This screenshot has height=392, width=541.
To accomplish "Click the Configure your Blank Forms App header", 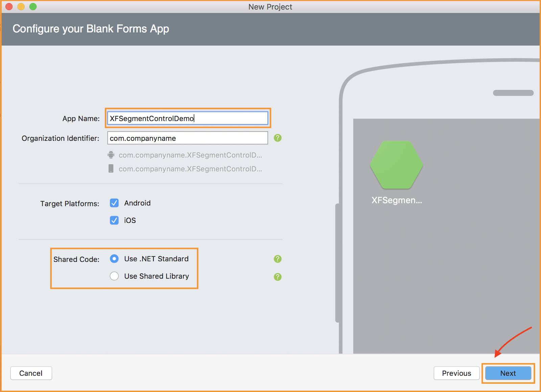I will [91, 29].
